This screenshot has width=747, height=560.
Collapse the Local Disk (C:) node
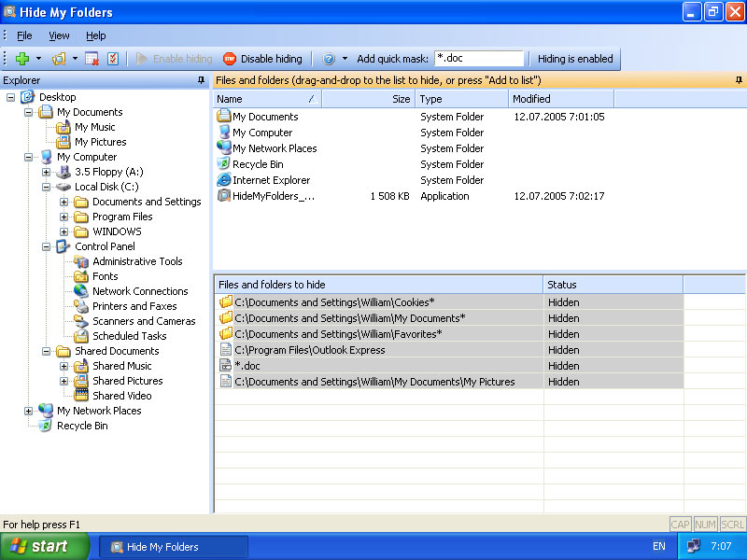point(46,188)
